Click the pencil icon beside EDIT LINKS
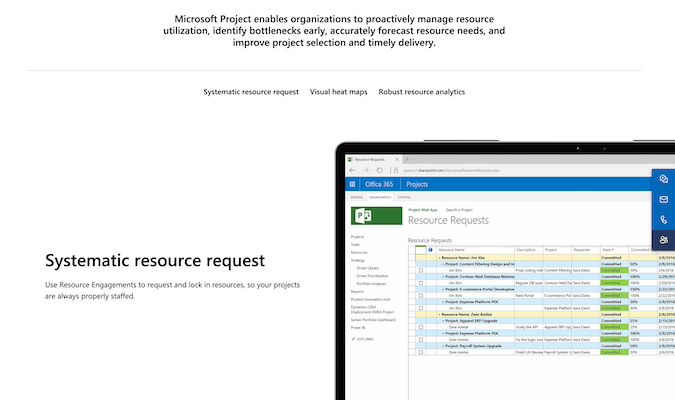This screenshot has width=675, height=400. click(x=353, y=339)
